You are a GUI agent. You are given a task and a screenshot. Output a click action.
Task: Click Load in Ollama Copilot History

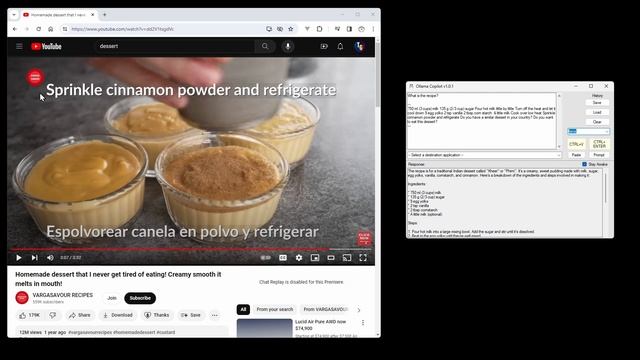click(597, 112)
